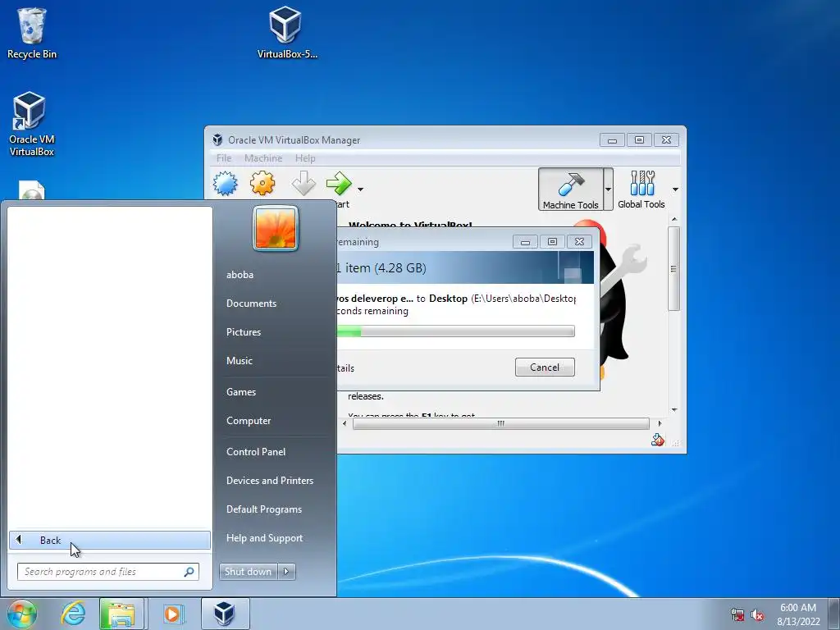Click the VirtualBox cube icon in title bar
840x630 pixels.
pos(217,139)
